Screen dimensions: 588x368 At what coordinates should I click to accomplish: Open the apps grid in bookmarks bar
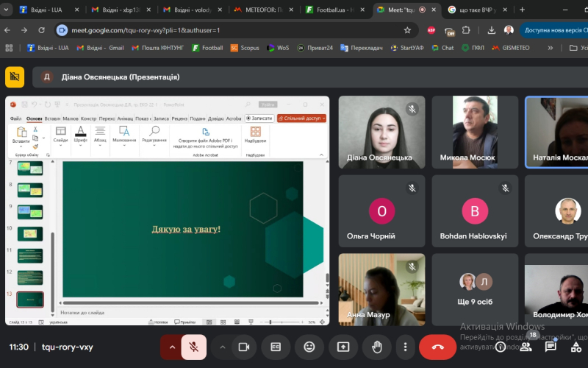[x=9, y=48]
